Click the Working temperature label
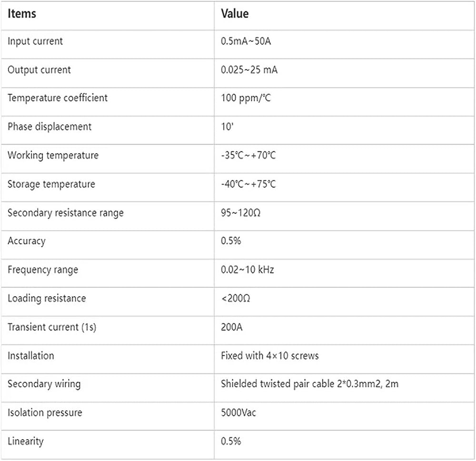Viewport: 476px width, 461px height. tap(53, 156)
